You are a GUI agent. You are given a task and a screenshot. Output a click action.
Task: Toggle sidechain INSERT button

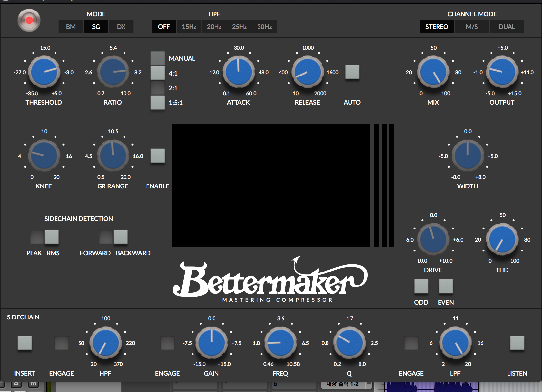[25, 343]
